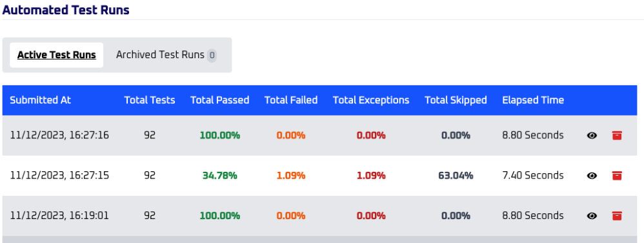This screenshot has width=644, height=243.
Task: Select the Total Exceptions column header
Action: (371, 100)
